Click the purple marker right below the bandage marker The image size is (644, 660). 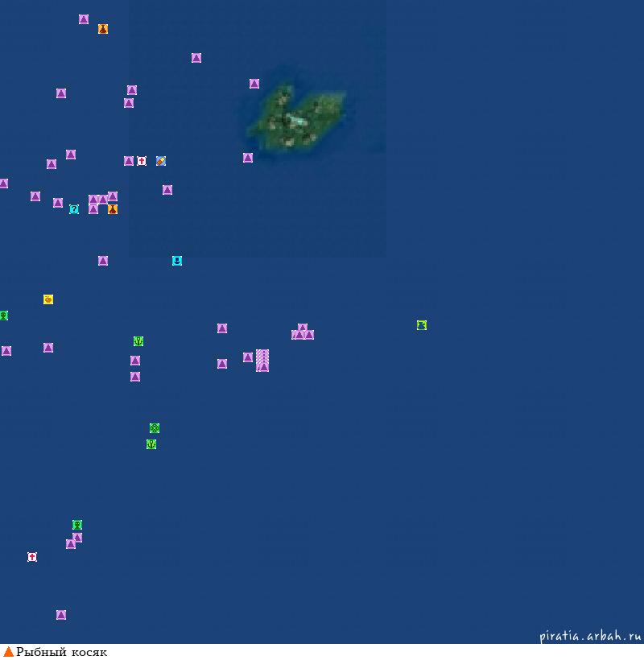(x=167, y=190)
